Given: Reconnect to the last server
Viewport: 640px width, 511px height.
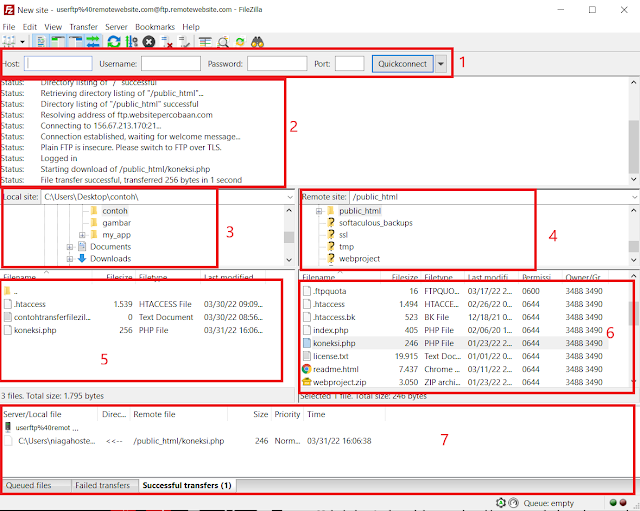Looking at the screenshot, I should 184,42.
